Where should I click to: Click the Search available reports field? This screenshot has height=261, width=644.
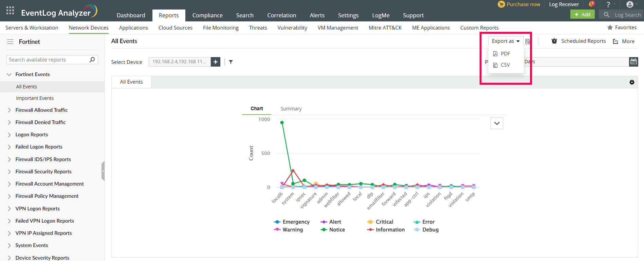(48, 60)
